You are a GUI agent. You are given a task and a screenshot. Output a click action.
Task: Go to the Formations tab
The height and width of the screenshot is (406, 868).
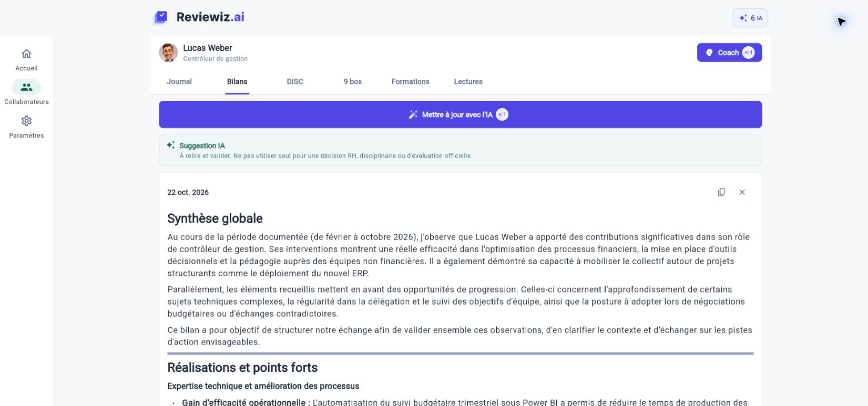point(411,81)
